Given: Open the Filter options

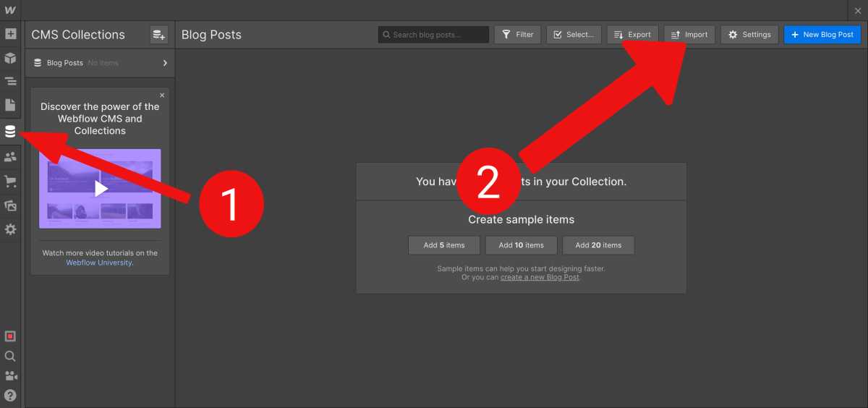Looking at the screenshot, I should (517, 34).
